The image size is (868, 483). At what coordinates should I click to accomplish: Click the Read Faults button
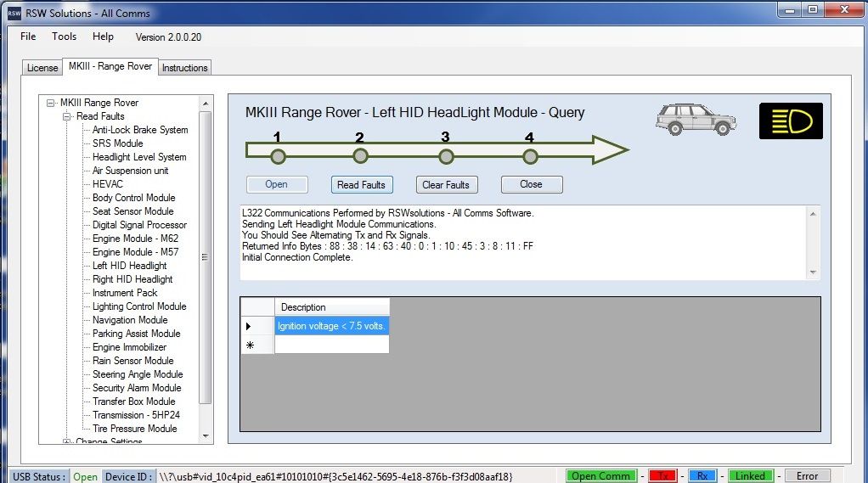pos(362,185)
